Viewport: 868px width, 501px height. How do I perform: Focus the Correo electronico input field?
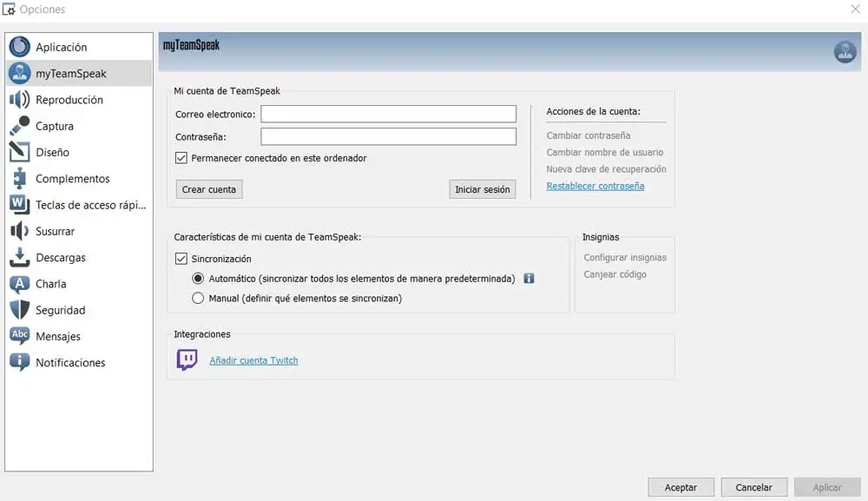pos(389,114)
